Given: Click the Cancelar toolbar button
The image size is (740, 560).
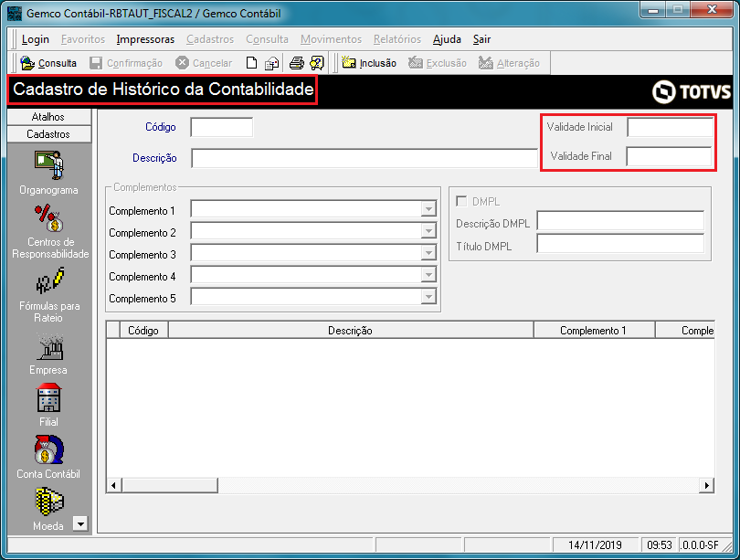Looking at the screenshot, I should coord(204,63).
